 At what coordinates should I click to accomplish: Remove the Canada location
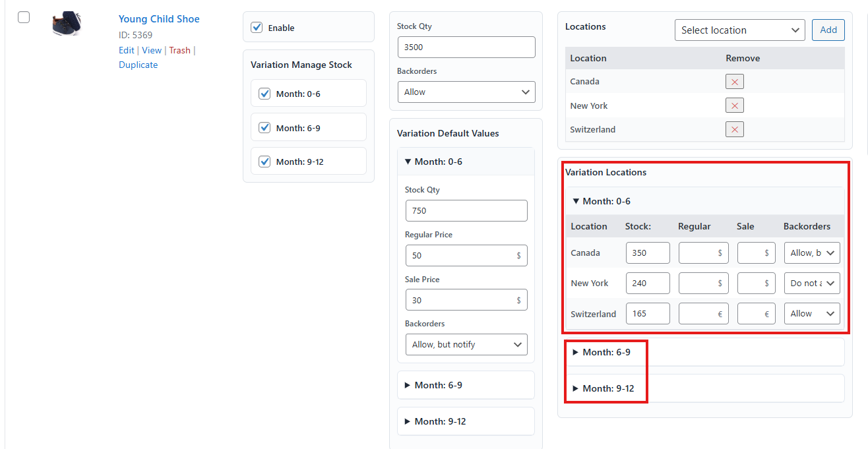coord(734,82)
